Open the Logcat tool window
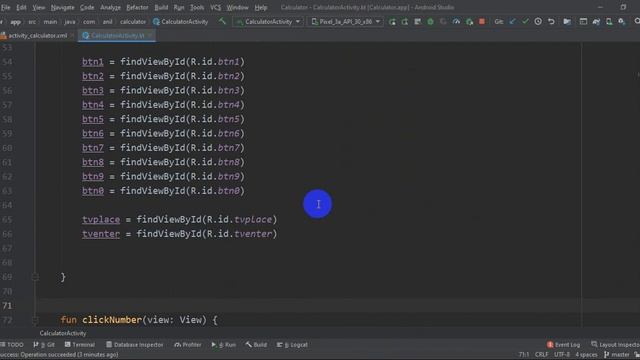This screenshot has height=360, width=640. coord(292,345)
